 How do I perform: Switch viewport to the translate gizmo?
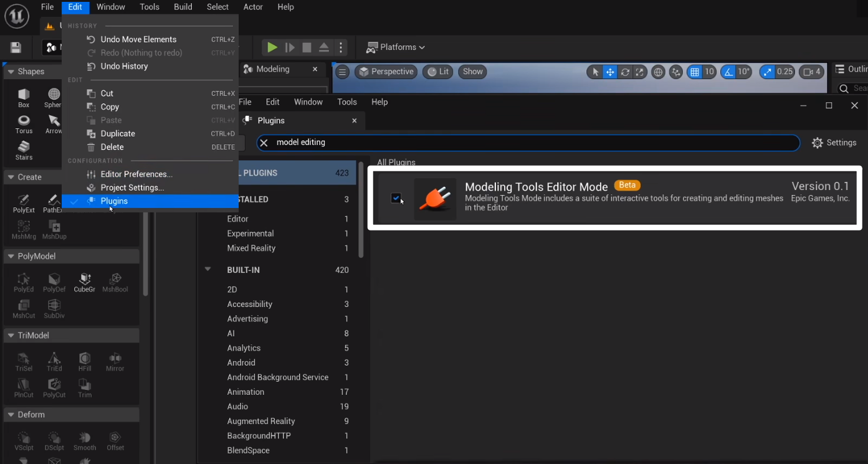tap(610, 72)
